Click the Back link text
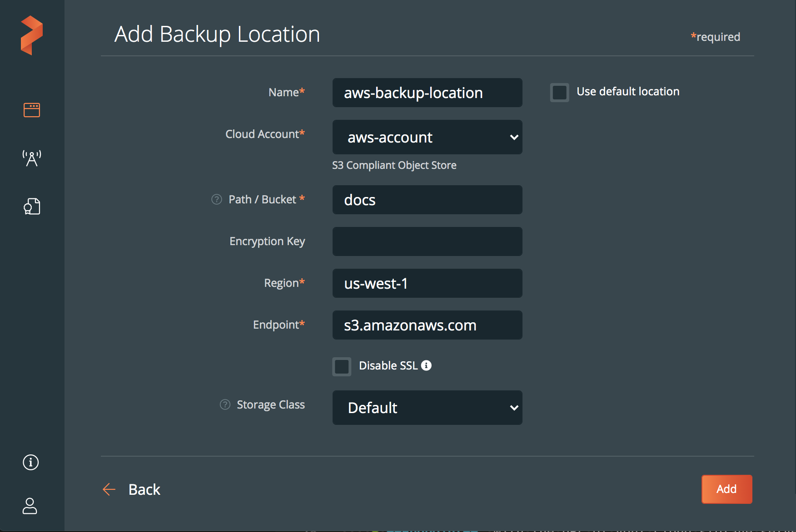Image resolution: width=796 pixels, height=532 pixels. pos(144,489)
